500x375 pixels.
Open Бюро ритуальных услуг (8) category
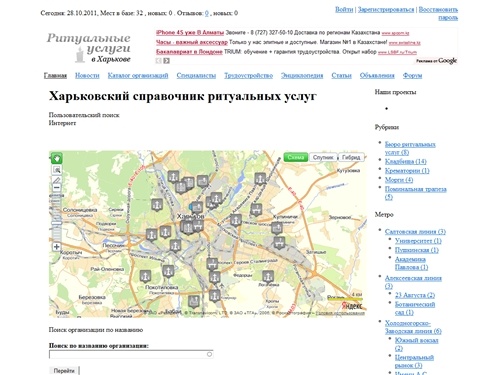[410, 148]
